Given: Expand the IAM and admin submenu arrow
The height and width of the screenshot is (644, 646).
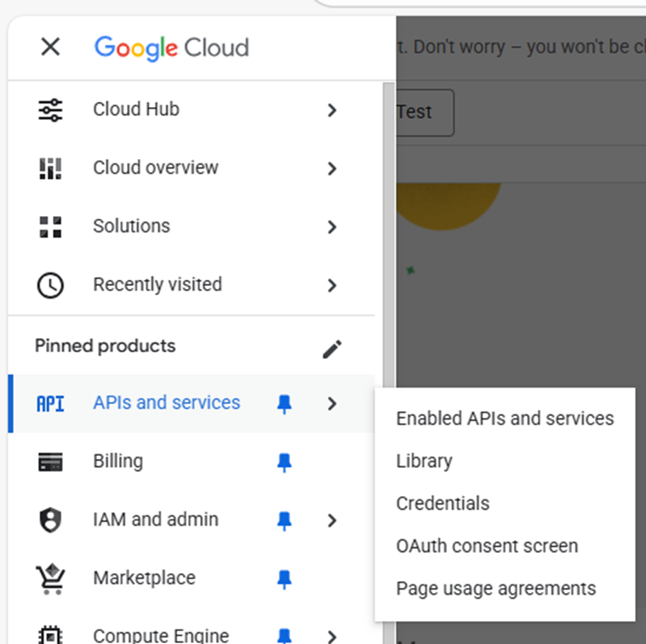Looking at the screenshot, I should 332,520.
